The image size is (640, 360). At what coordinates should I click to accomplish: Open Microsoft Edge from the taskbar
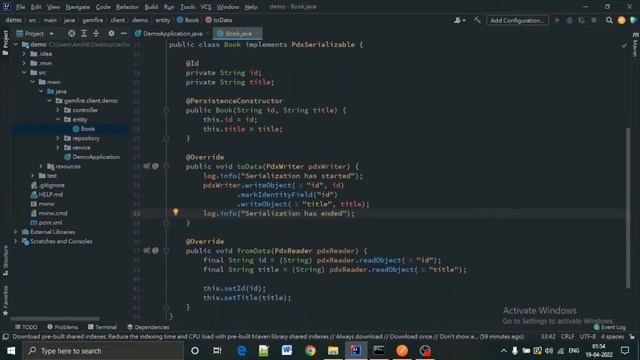[241, 351]
